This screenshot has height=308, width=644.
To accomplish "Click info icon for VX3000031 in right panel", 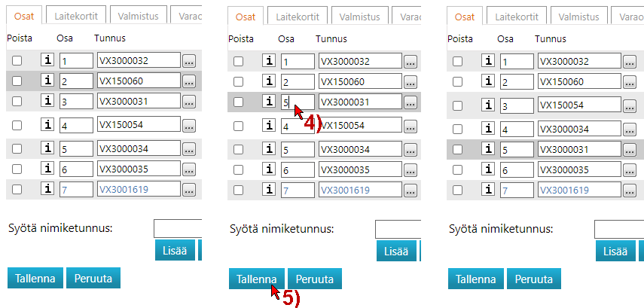I will 488,150.
